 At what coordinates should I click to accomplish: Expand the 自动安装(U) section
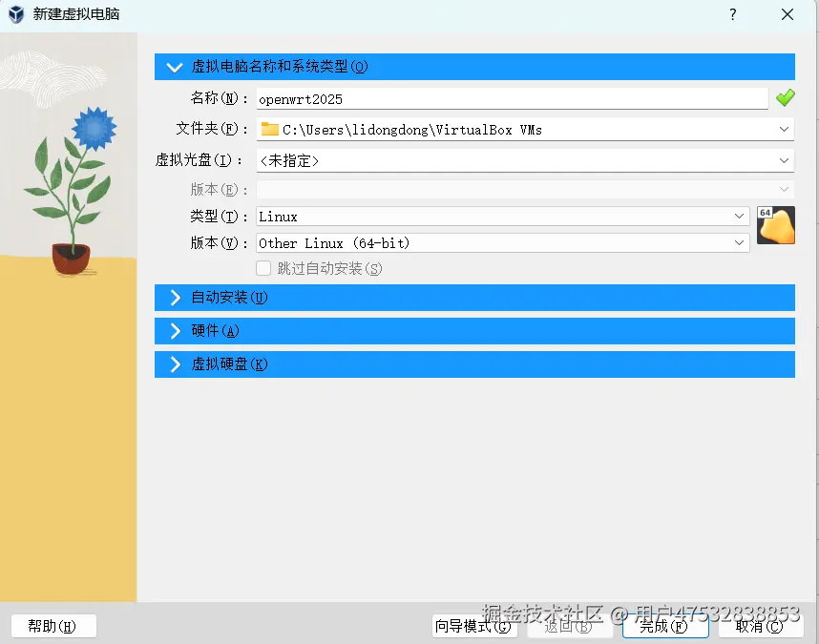click(474, 298)
